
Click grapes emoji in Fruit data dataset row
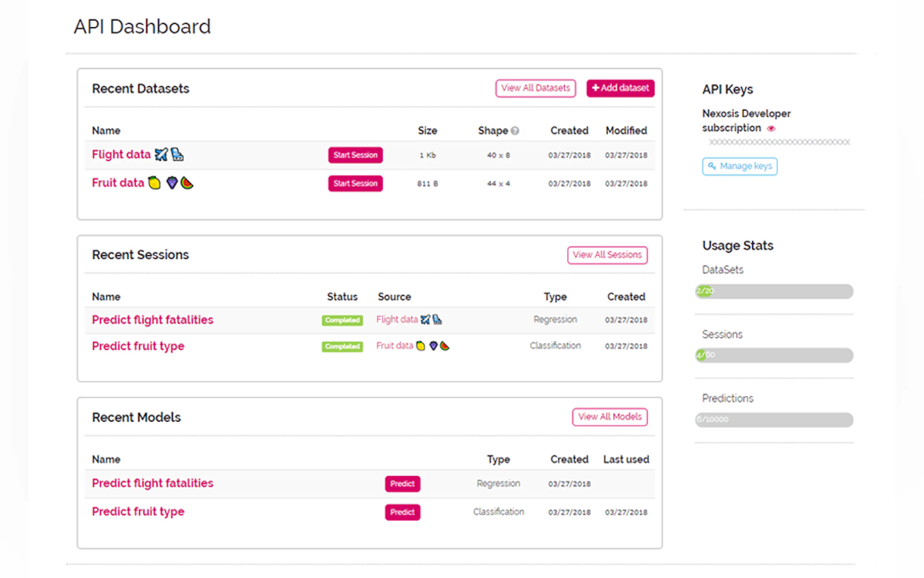(172, 183)
